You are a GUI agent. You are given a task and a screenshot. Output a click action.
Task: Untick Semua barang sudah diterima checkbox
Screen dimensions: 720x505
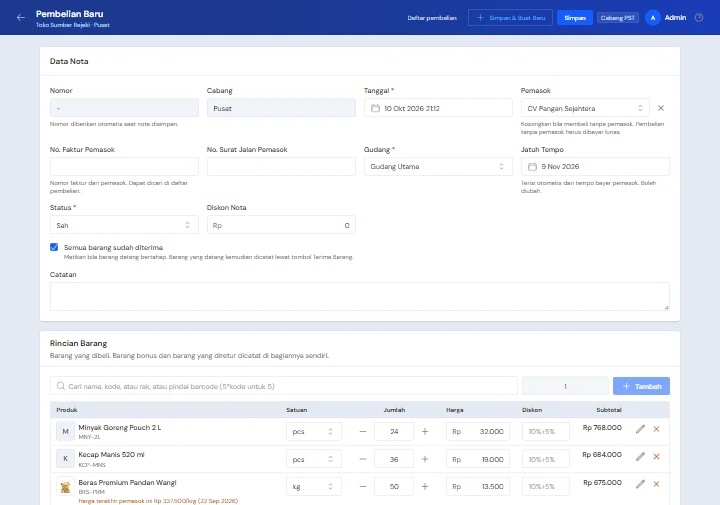(54, 247)
